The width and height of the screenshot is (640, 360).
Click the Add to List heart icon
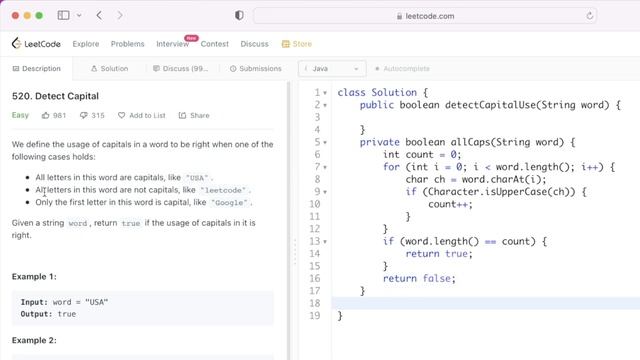click(122, 116)
